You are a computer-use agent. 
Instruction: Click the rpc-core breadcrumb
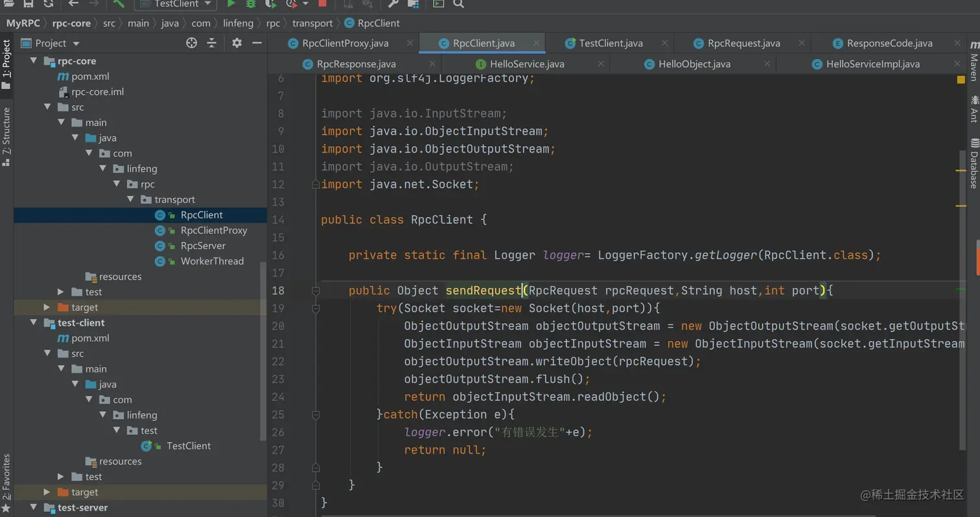click(x=71, y=23)
